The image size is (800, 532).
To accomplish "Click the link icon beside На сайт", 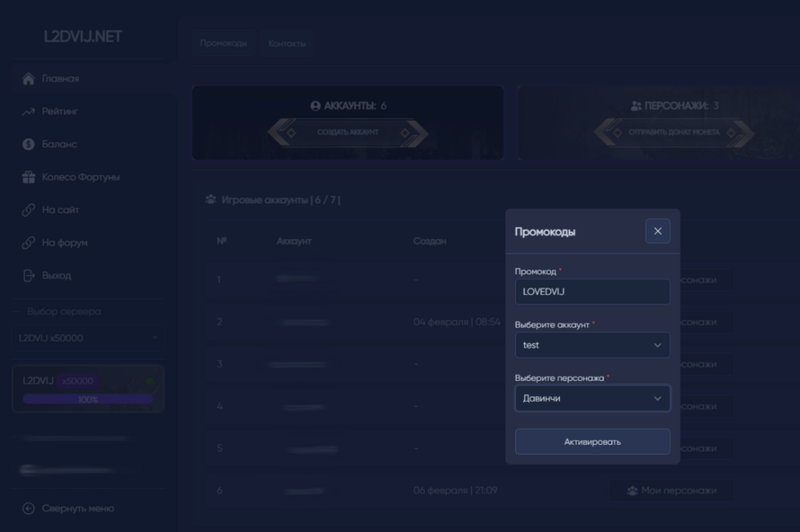I will click(28, 210).
